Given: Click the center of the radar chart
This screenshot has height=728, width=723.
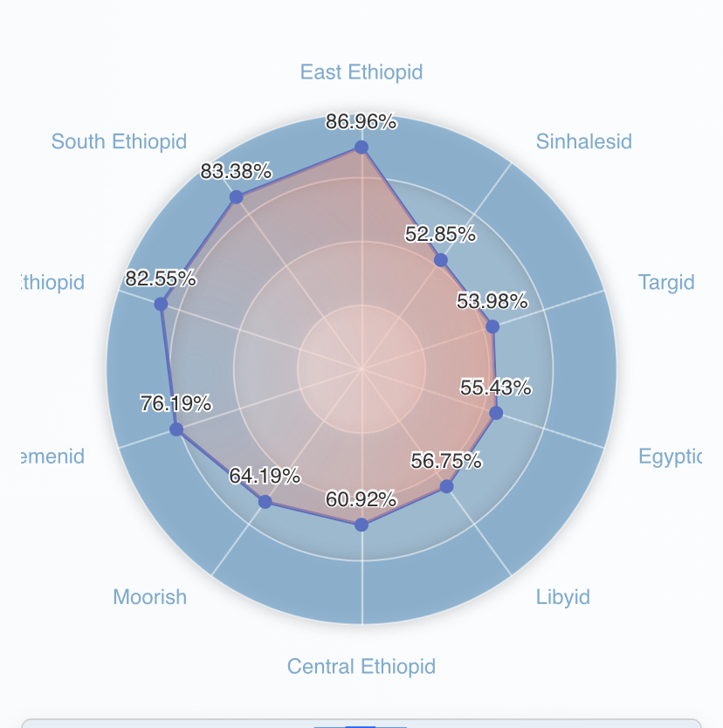Looking at the screenshot, I should 361,369.
